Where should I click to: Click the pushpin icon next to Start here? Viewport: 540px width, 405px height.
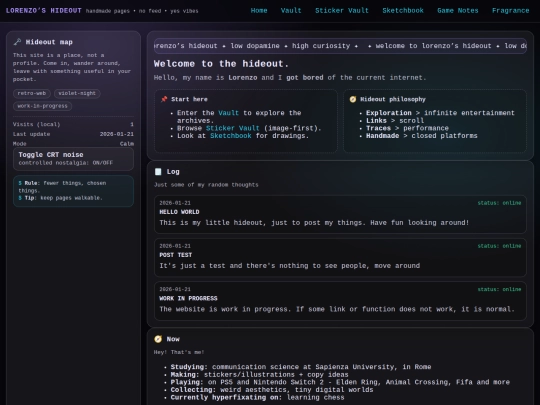164,99
